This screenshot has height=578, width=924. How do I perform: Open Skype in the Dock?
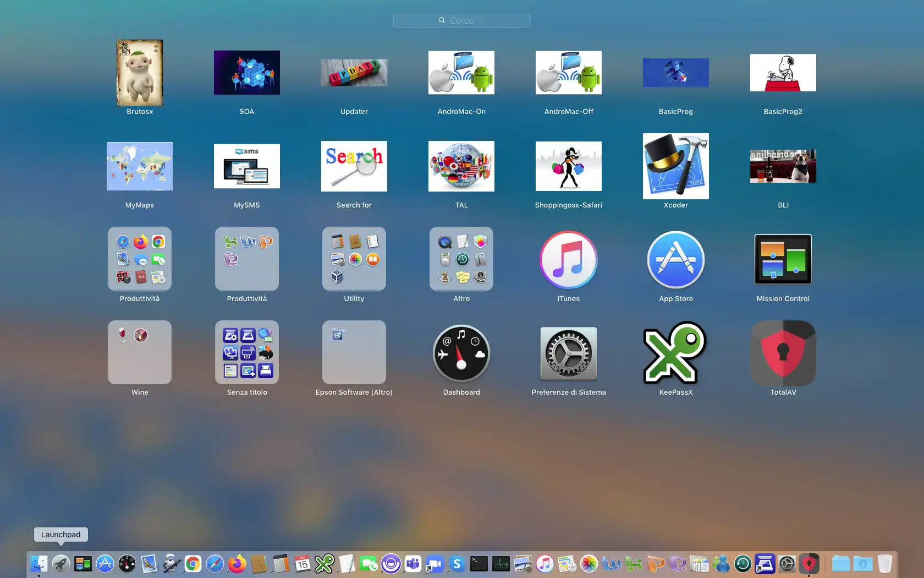click(x=457, y=564)
